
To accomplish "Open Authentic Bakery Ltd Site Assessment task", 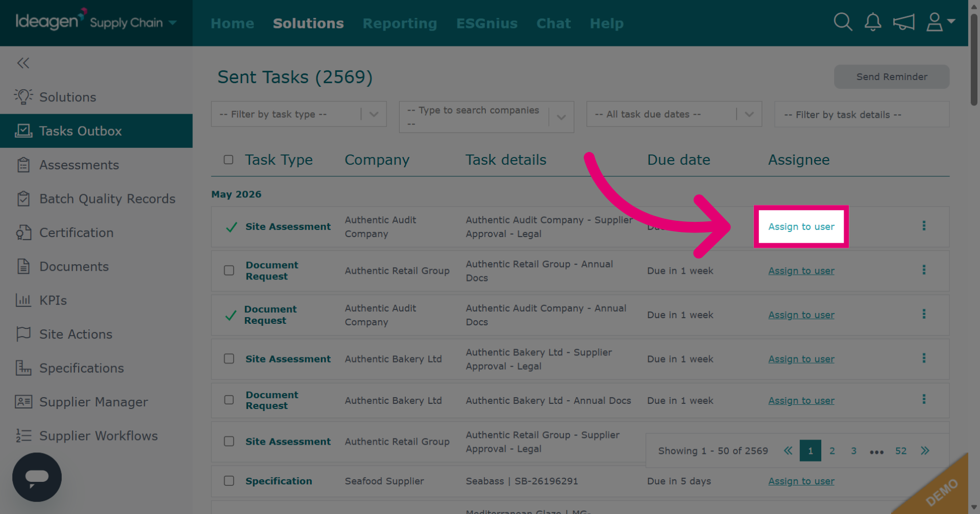I will [288, 359].
